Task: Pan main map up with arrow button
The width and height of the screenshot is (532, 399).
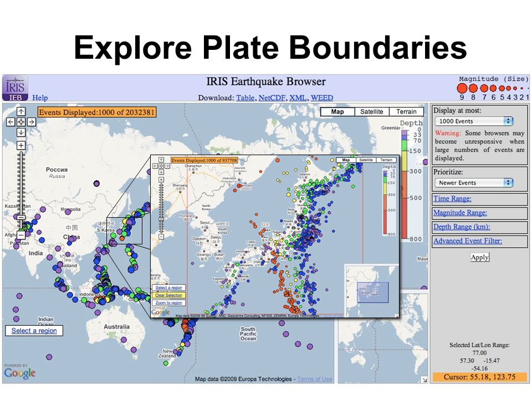Action: [x=21, y=111]
